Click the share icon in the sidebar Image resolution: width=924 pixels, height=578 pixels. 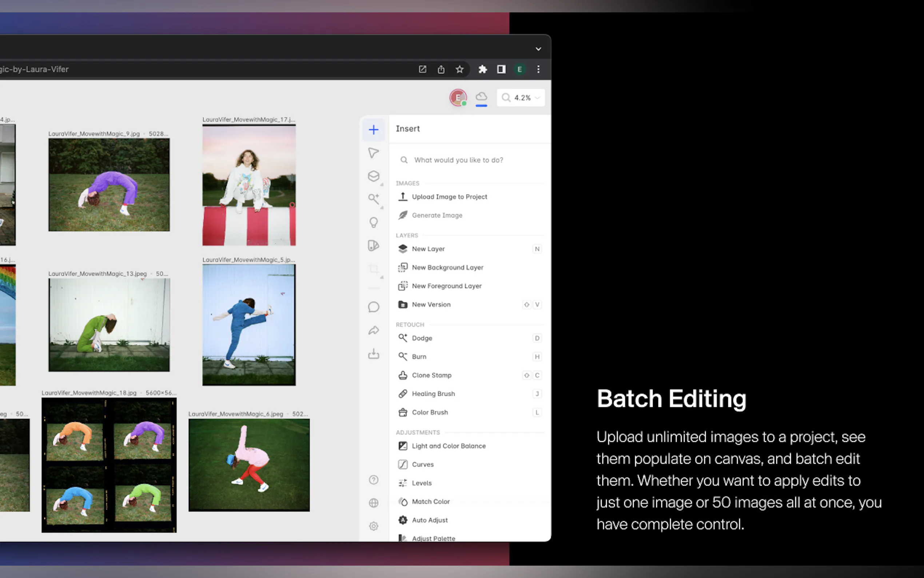[373, 330]
